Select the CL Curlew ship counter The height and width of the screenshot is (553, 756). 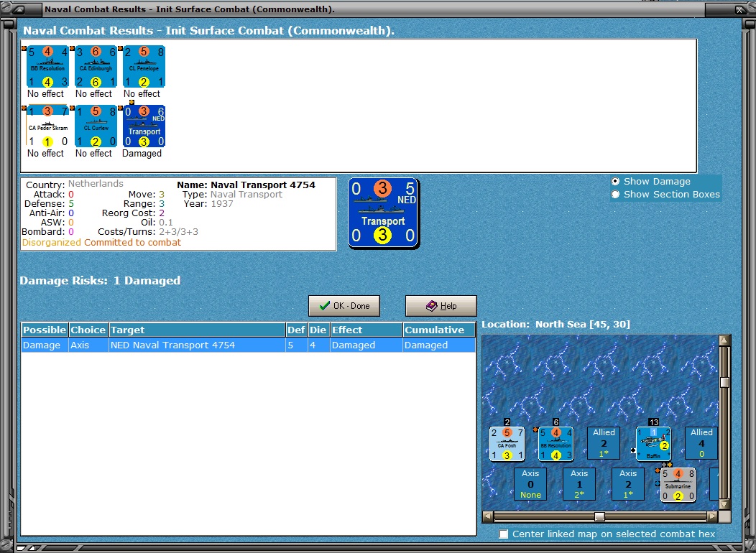click(x=96, y=126)
